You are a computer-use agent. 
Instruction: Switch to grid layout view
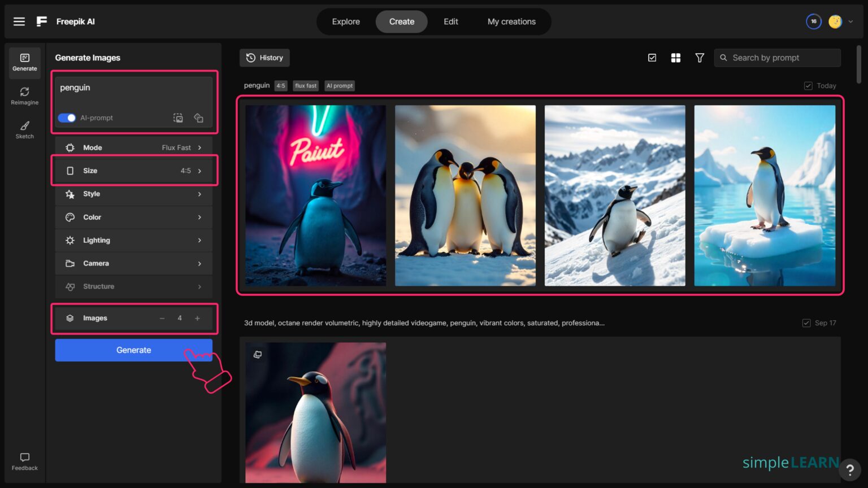(x=676, y=57)
